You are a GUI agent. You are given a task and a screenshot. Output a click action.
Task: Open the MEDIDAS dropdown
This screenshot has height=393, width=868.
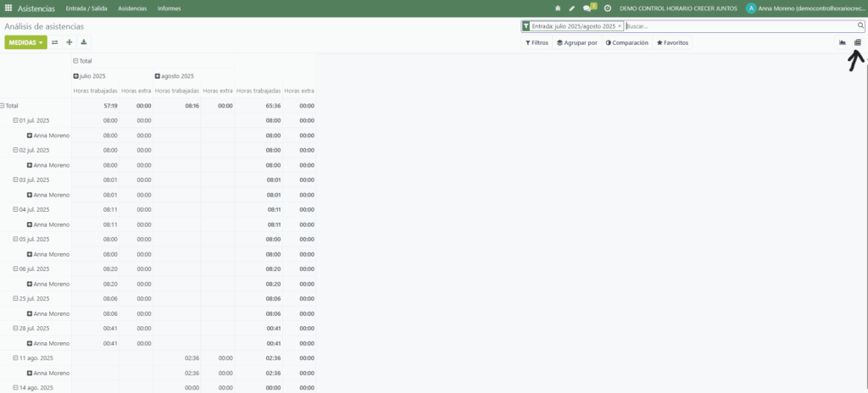(x=25, y=42)
